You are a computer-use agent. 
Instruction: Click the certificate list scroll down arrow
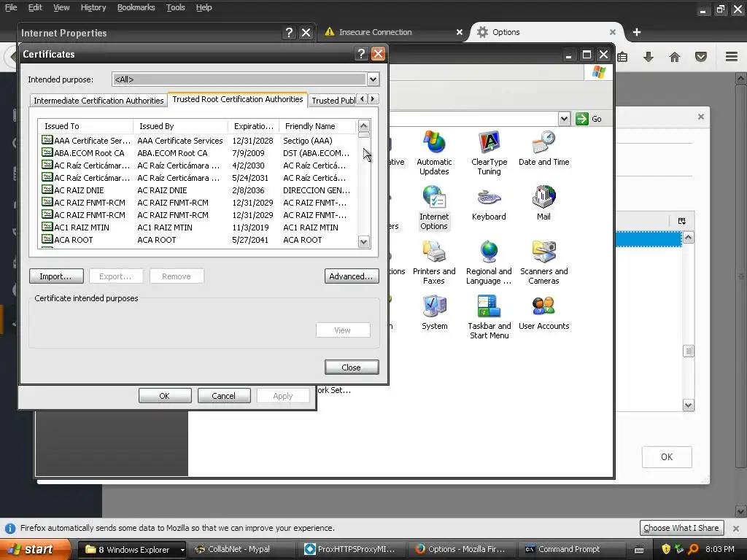coord(363,242)
